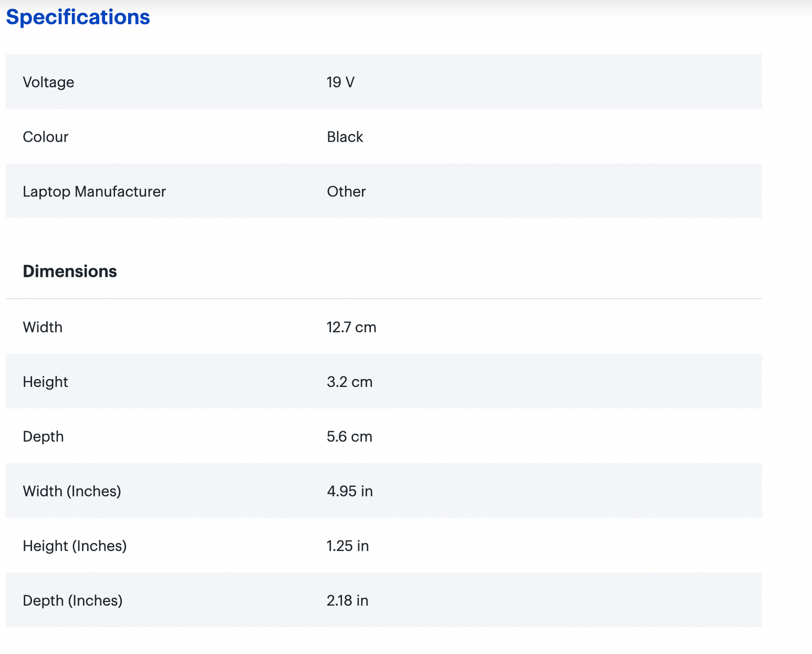Image resolution: width=812 pixels, height=654 pixels.
Task: Click the 4.95 in value
Action: [x=350, y=491]
